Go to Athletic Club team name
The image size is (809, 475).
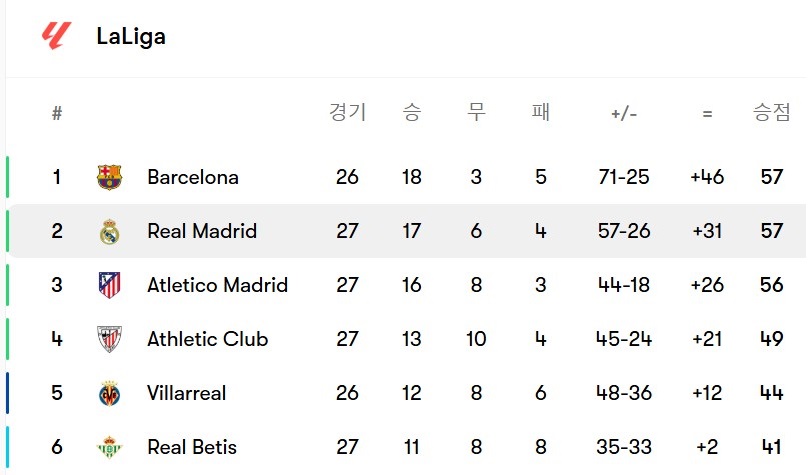(207, 340)
